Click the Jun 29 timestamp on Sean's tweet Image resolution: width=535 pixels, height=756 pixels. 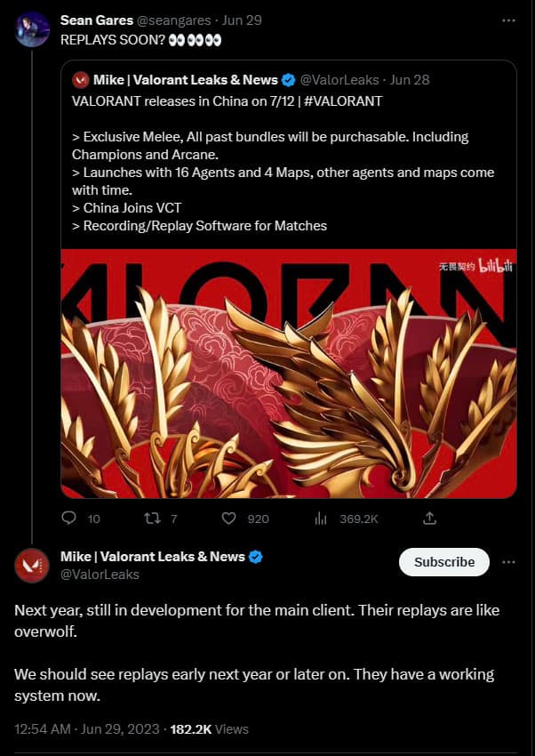242,20
